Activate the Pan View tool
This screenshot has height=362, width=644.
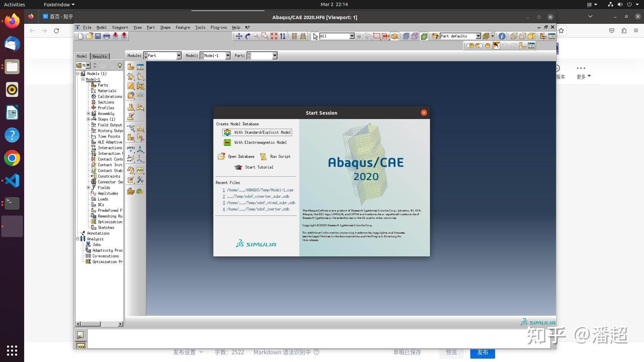tap(239, 36)
